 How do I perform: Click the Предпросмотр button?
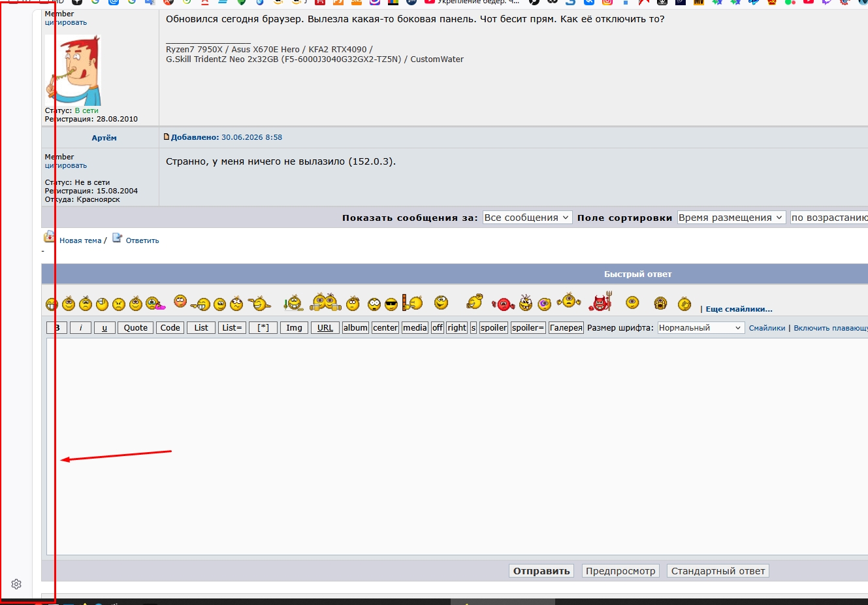620,571
